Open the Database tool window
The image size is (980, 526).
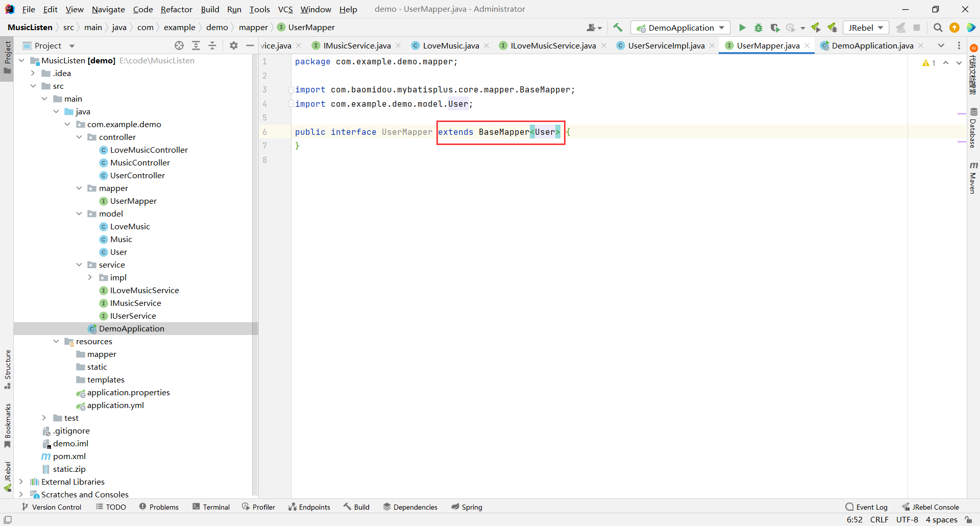coord(973,128)
